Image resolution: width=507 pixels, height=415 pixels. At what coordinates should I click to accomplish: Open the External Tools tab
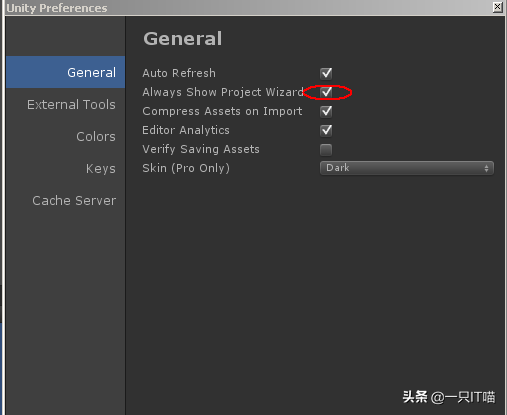[x=65, y=104]
